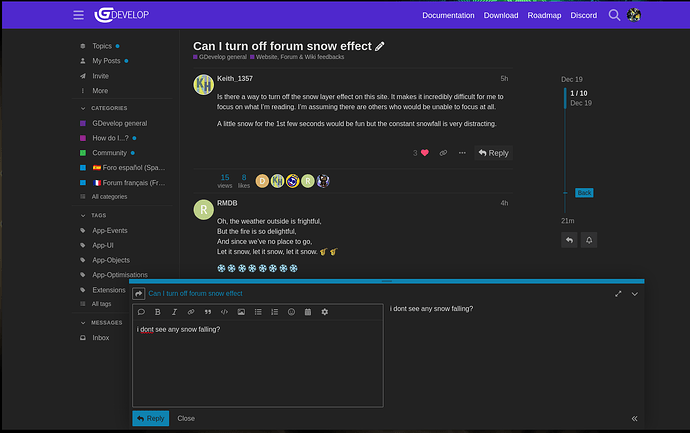The width and height of the screenshot is (690, 433).
Task: Open the Roadmap header link
Action: click(544, 15)
